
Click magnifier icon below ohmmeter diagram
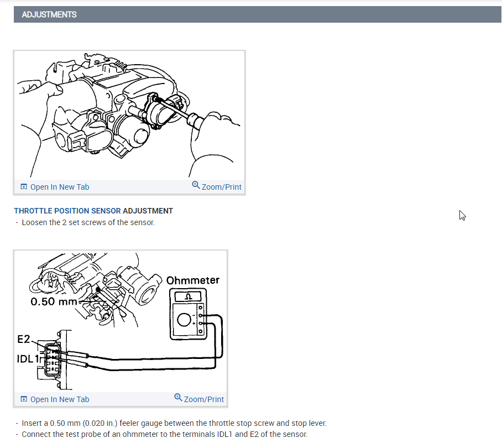[178, 397]
